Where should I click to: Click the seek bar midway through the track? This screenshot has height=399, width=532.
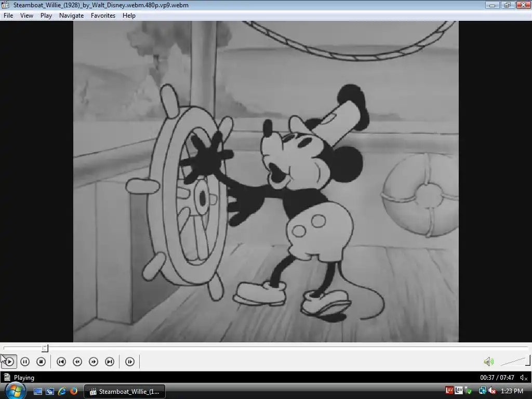[x=265, y=348]
